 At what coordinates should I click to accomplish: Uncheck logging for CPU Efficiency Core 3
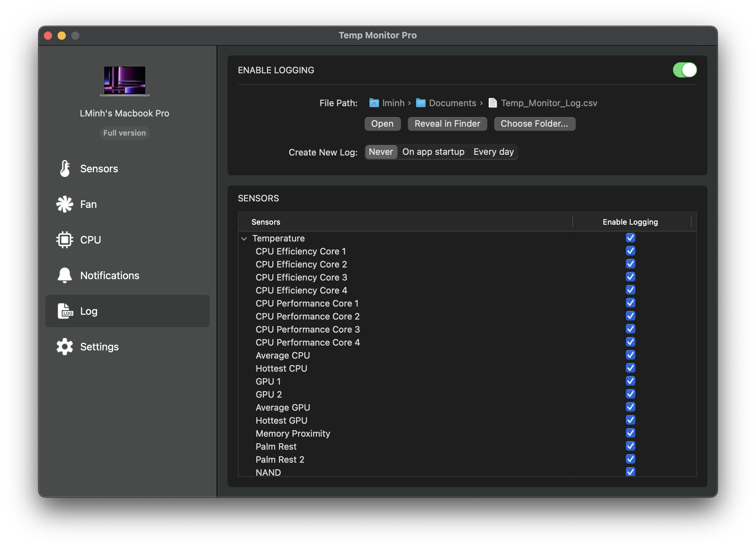[x=630, y=277]
